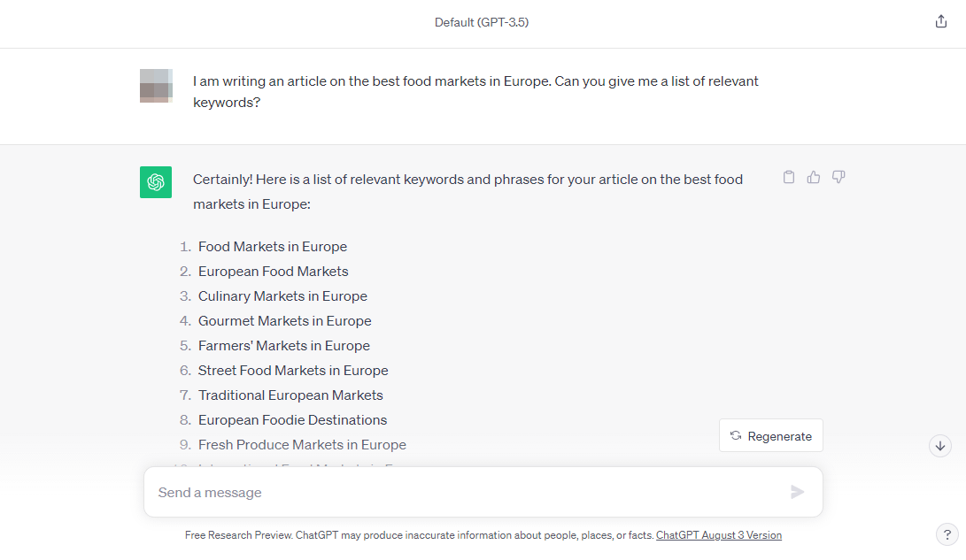Open the ChatGPT August 3 Version link
The height and width of the screenshot is (560, 966).
pyautogui.click(x=719, y=534)
